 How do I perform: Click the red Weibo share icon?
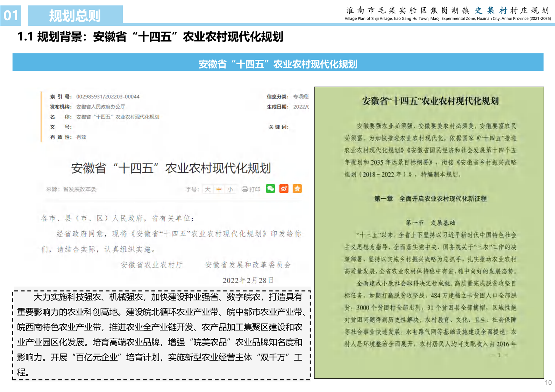284,189
